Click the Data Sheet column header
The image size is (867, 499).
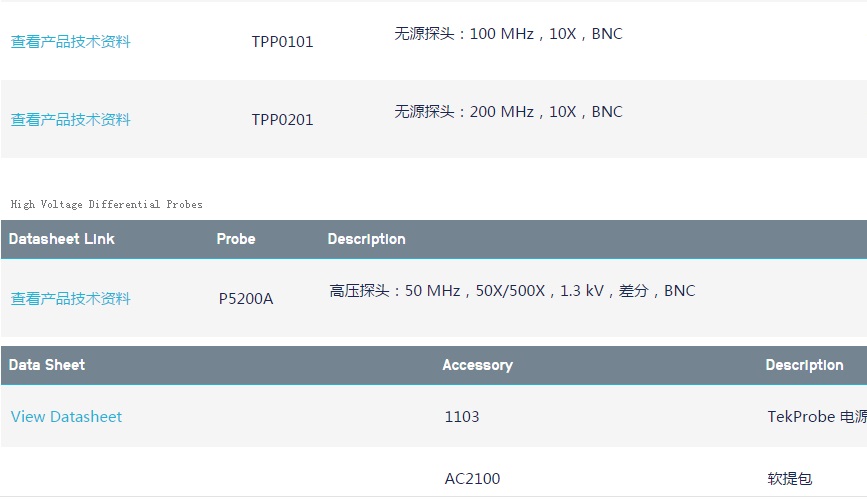(47, 365)
